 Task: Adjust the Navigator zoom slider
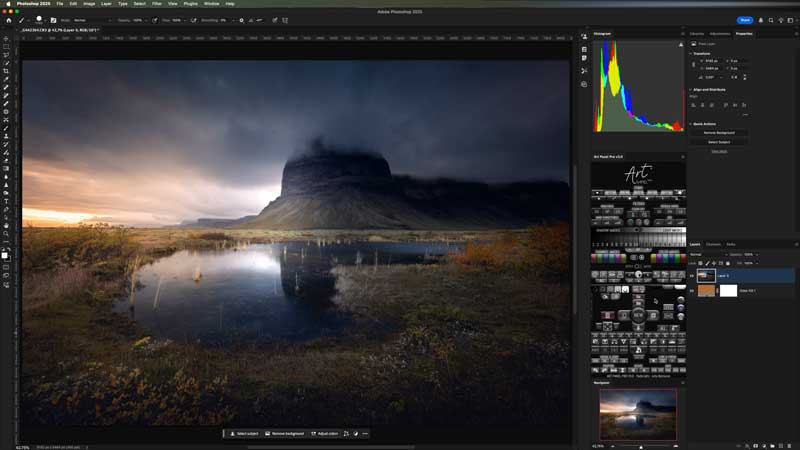point(641,445)
